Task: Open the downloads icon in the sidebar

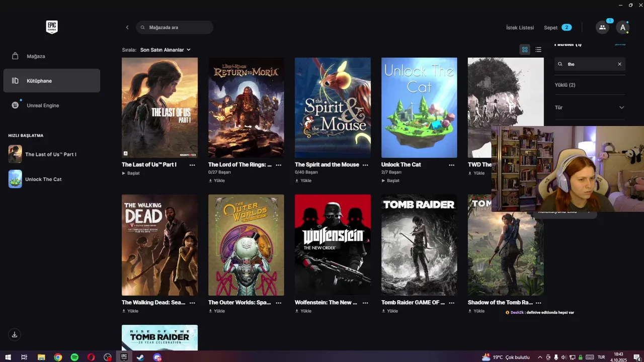Action: tap(15, 334)
